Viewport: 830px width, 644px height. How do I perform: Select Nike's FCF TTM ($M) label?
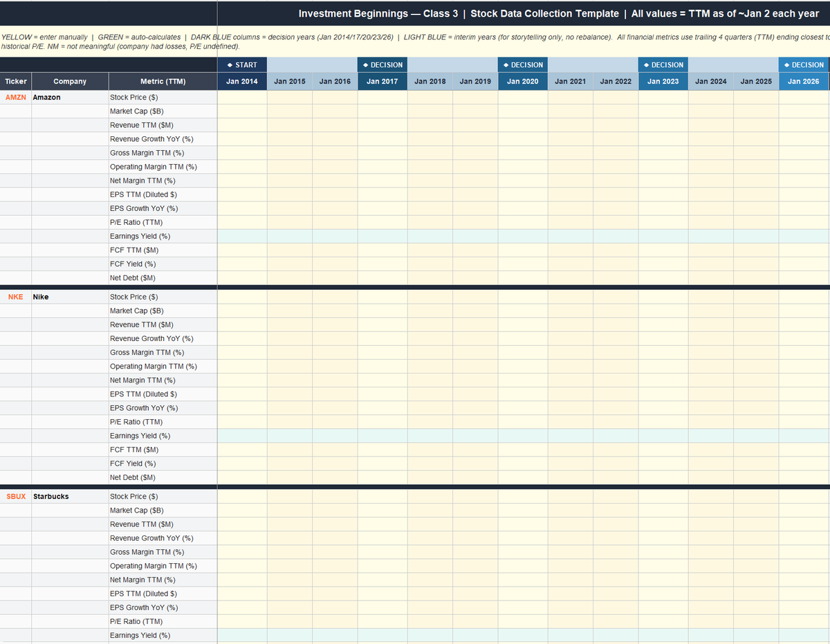[163, 450]
